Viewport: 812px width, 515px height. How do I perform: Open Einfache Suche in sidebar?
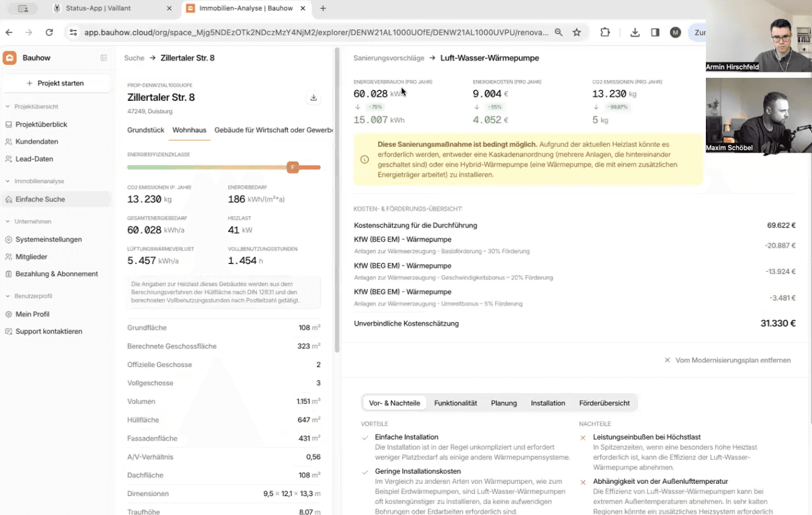55,199
